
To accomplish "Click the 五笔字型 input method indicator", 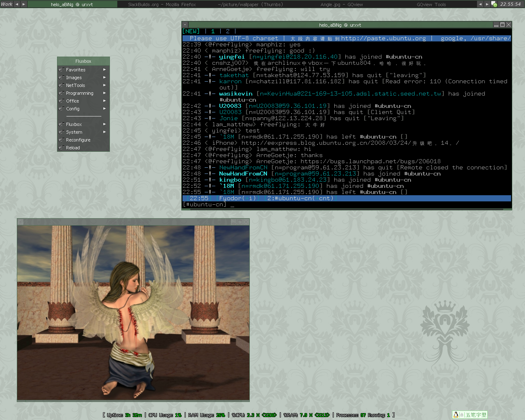I will (476, 415).
